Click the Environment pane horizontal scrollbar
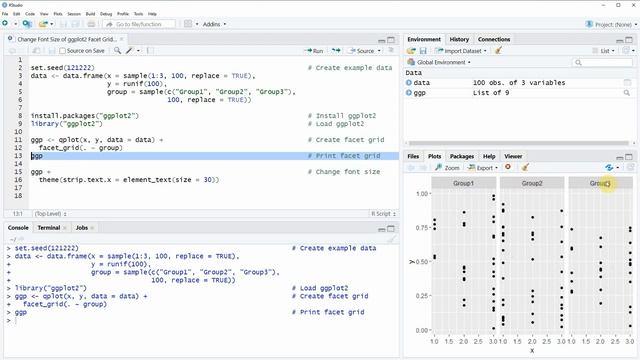The height and width of the screenshot is (360, 640). pos(518,143)
